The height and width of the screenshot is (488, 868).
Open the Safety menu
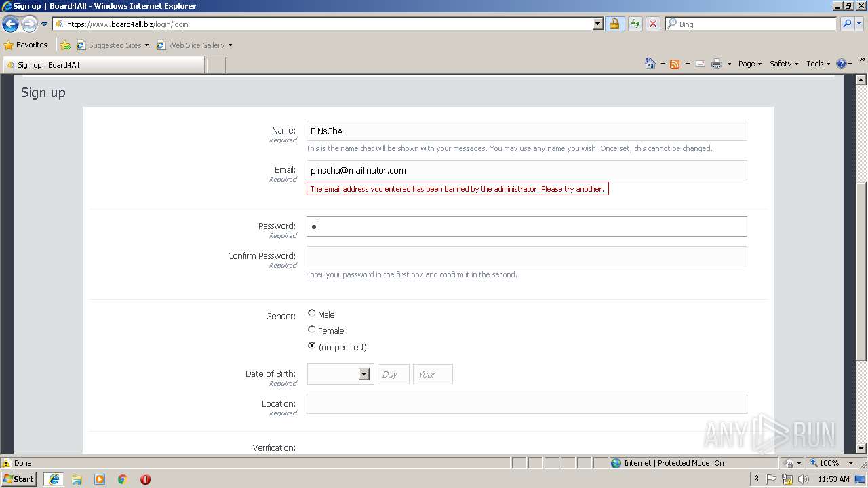pyautogui.click(x=784, y=64)
